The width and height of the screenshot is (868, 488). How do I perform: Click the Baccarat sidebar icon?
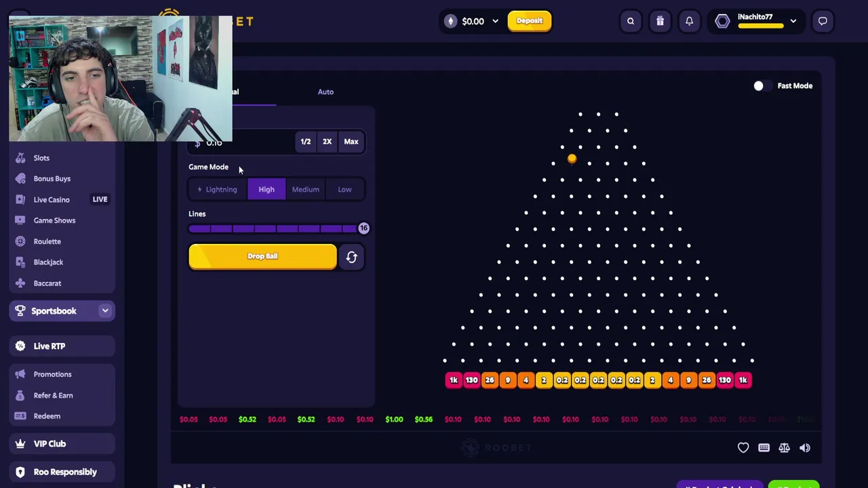20,283
